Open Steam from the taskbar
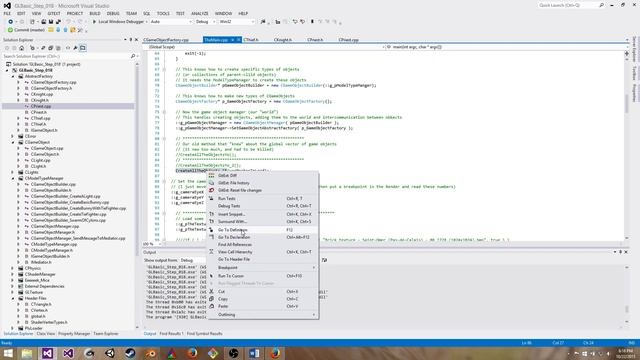 pos(130,353)
